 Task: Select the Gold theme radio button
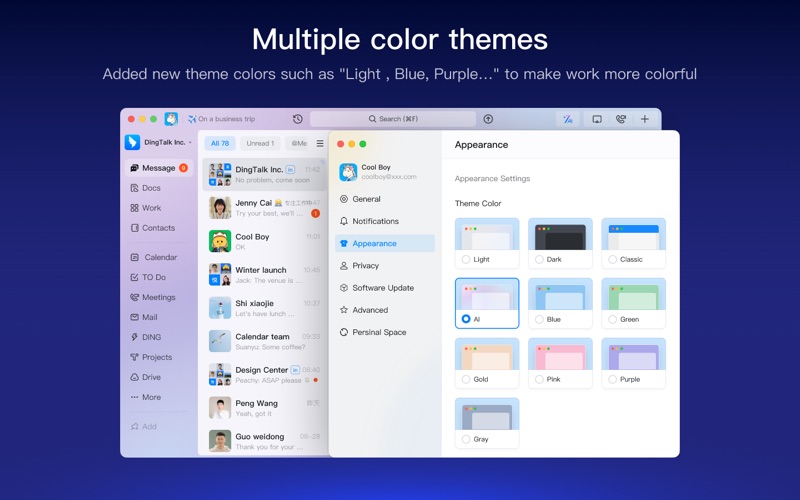click(466, 379)
